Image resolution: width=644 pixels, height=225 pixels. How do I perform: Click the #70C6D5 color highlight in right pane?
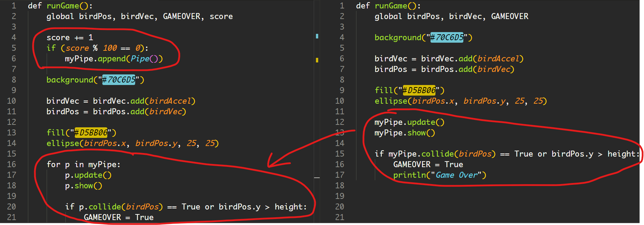(x=447, y=37)
